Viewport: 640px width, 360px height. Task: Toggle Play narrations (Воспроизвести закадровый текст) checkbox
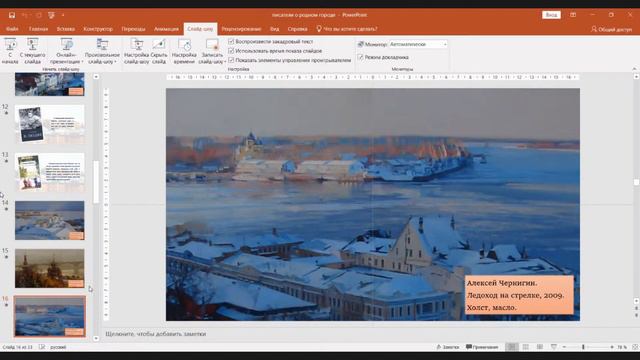[231, 42]
